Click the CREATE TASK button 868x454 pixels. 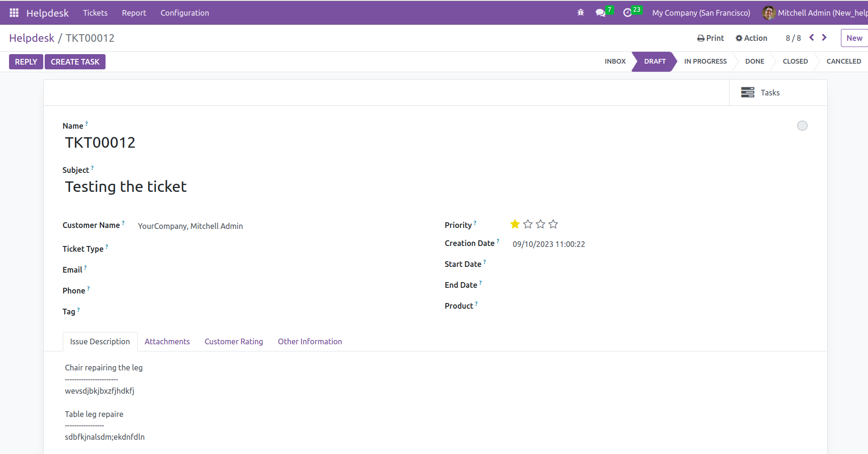pos(75,62)
